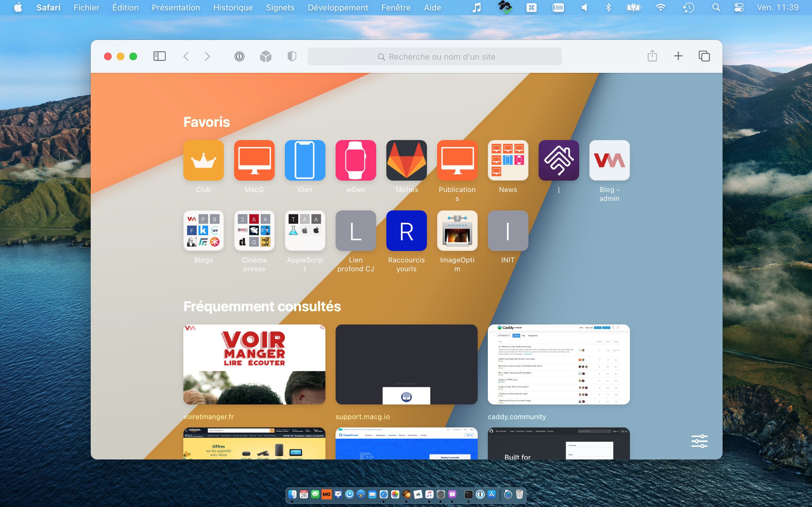812x507 pixels.
Task: Open the Time Machine status menu
Action: (x=688, y=7)
